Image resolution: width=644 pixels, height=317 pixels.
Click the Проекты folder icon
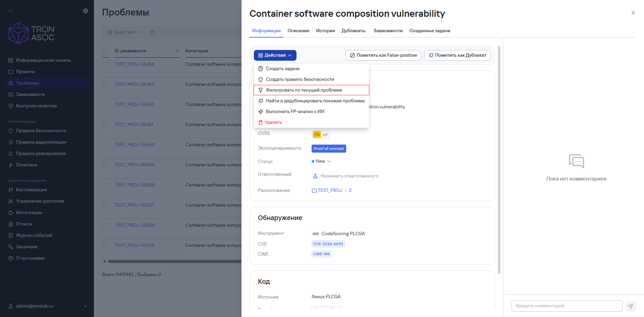11,72
